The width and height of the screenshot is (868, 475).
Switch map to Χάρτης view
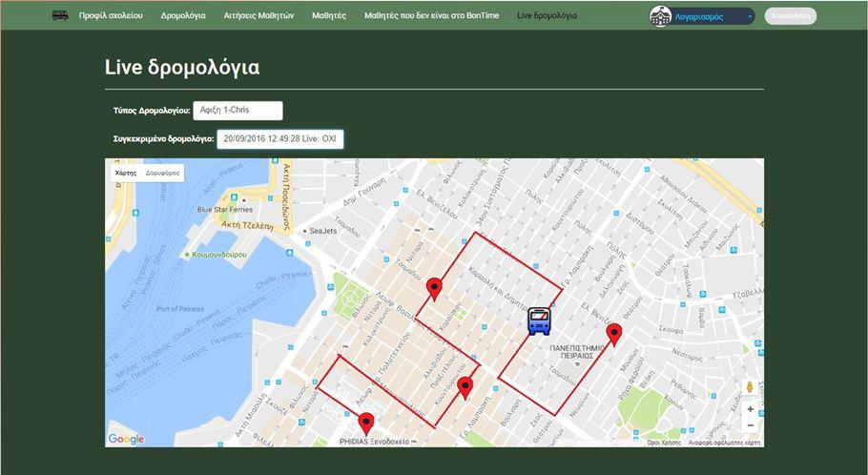[x=126, y=173]
